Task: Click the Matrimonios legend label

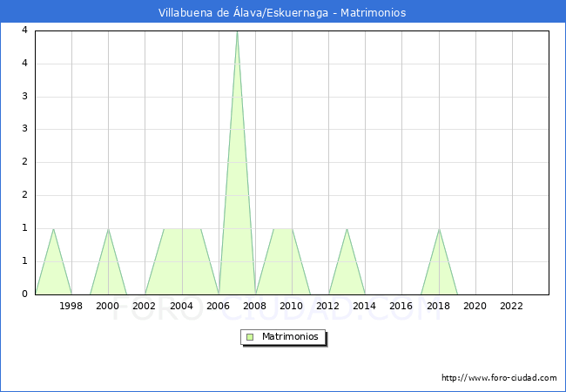Action: click(x=290, y=336)
